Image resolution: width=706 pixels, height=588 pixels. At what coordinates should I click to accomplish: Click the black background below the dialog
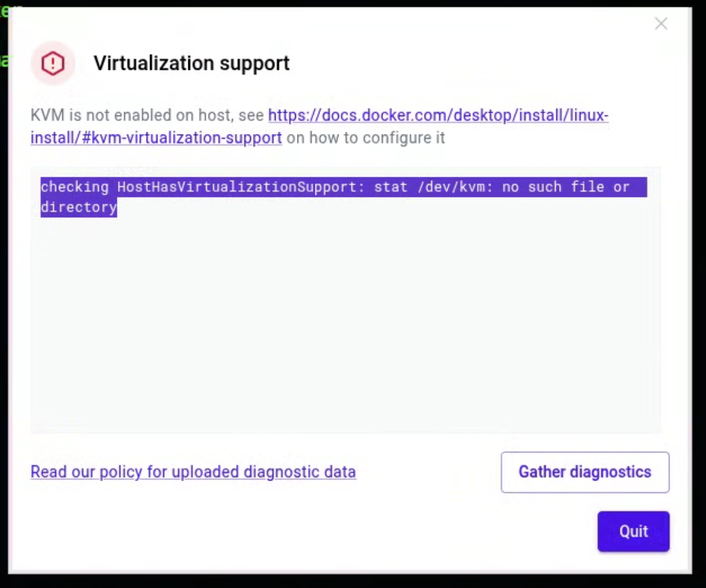click(352, 582)
